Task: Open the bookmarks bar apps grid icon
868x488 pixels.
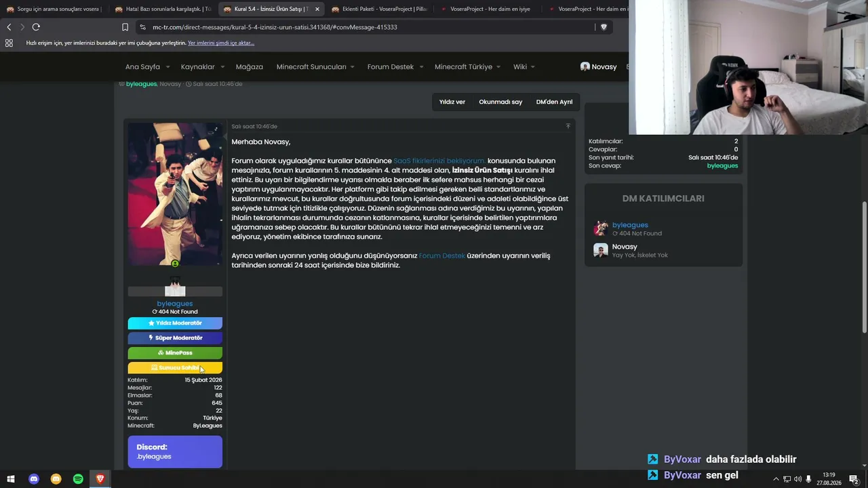Action: [9, 43]
